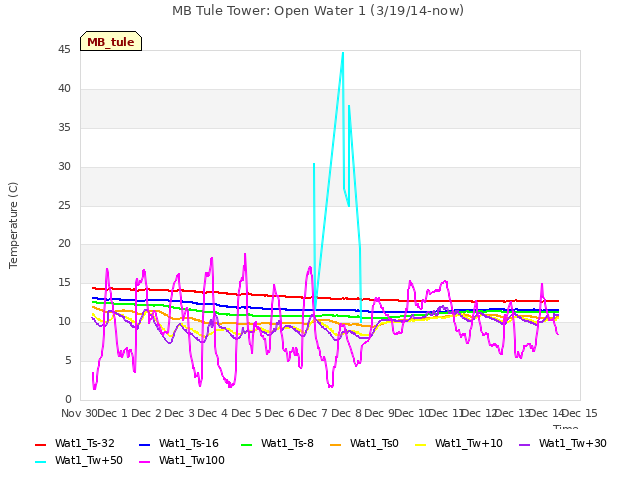Screen dimensions: 640x480
Task: Click the 30 tick on y-axis
Action: point(64,167)
